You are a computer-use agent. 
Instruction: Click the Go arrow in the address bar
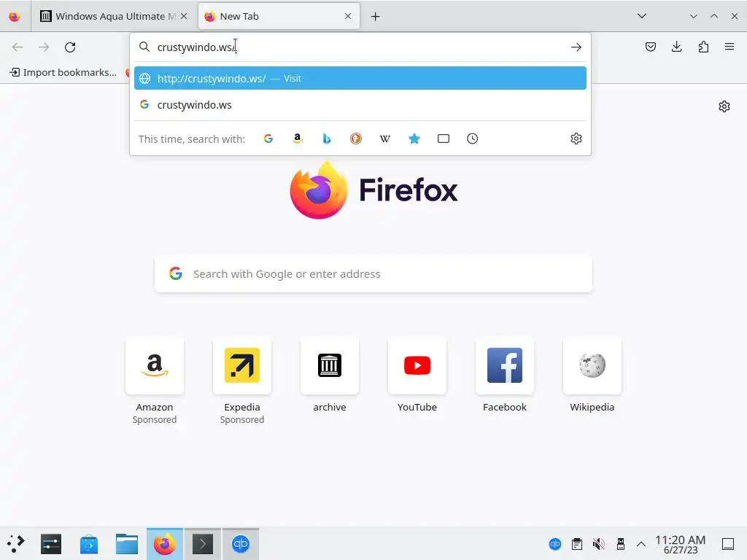coord(576,47)
